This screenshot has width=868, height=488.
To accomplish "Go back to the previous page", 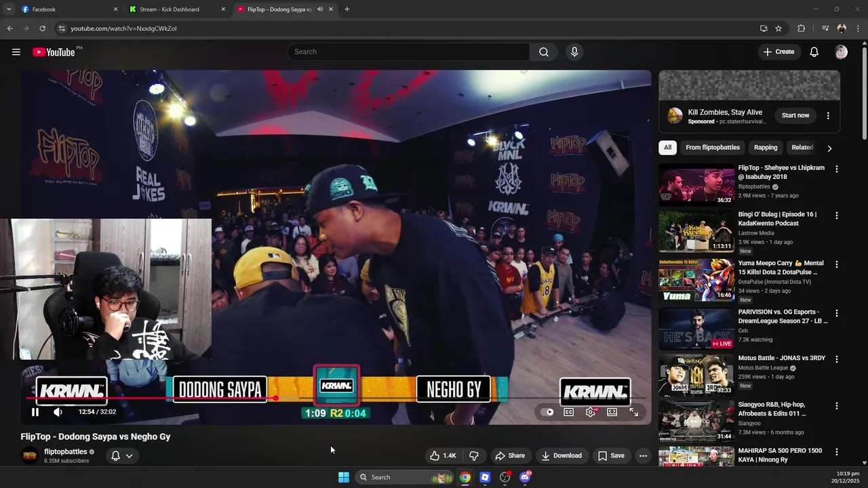I will point(10,28).
